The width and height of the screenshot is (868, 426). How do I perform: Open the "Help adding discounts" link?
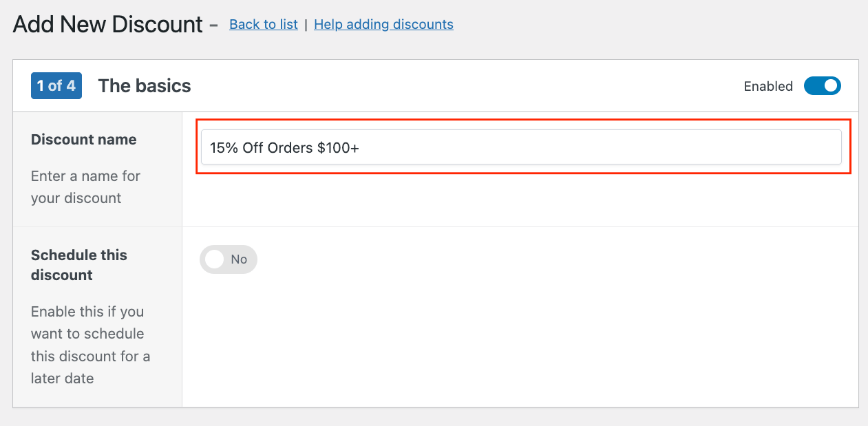click(x=383, y=24)
